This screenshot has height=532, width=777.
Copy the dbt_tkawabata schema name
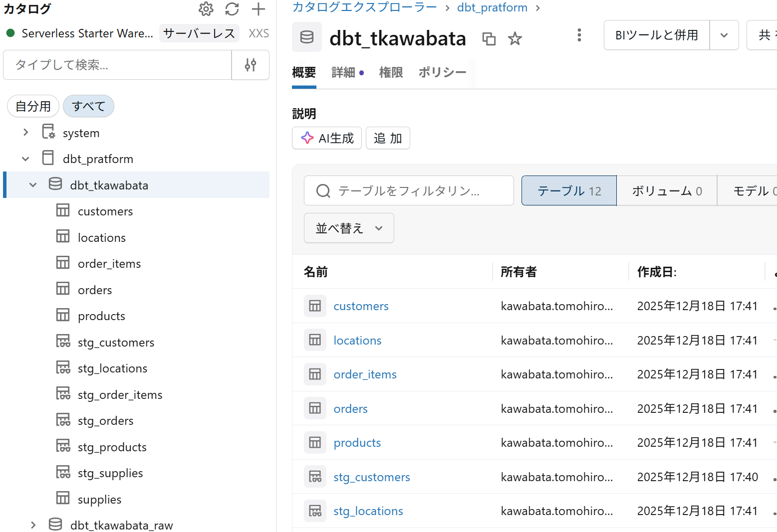[x=489, y=39]
